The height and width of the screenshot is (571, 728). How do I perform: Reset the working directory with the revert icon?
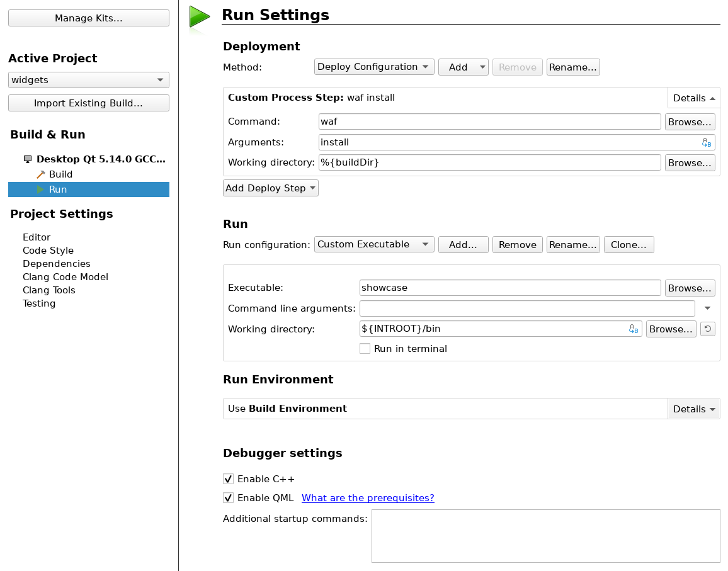[x=707, y=329]
